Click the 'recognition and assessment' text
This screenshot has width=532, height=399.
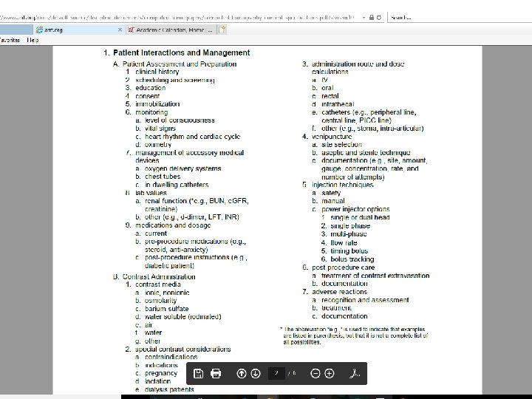pyautogui.click(x=365, y=300)
